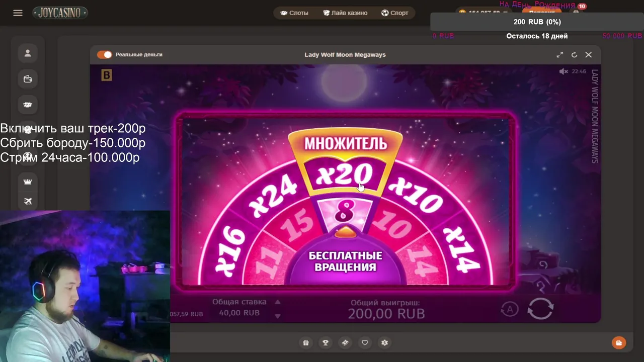The image size is (644, 362).
Task: Click the x20 multiplier wheel segment
Action: point(345,175)
